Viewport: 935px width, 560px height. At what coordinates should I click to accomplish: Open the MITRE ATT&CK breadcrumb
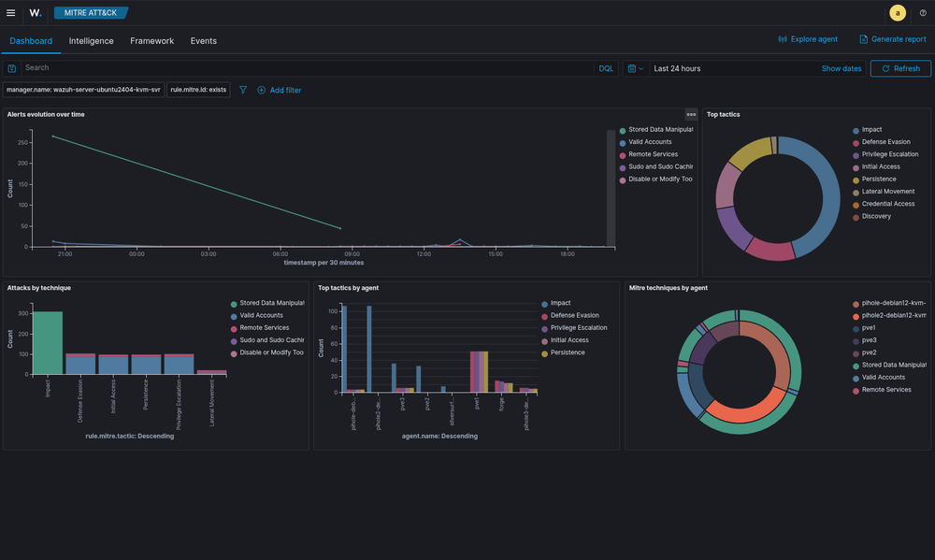click(x=91, y=12)
